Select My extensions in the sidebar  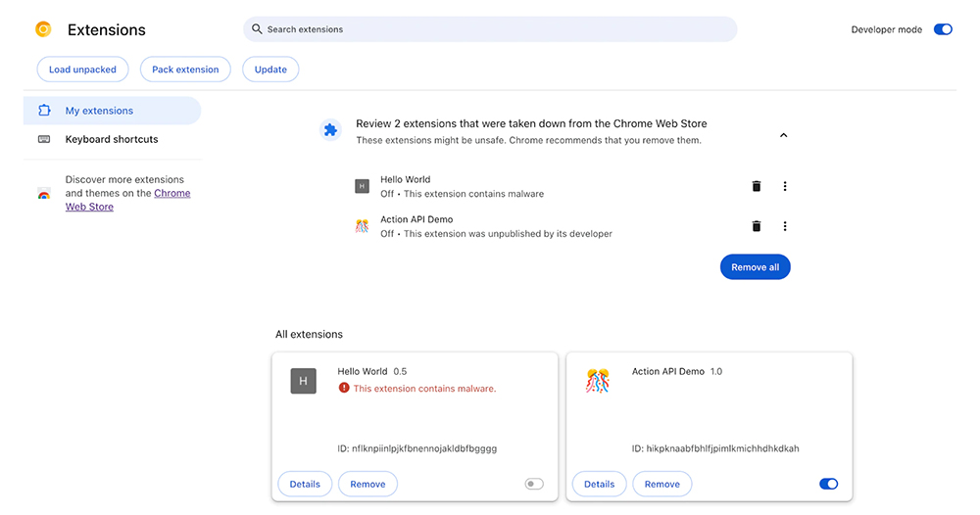click(113, 111)
